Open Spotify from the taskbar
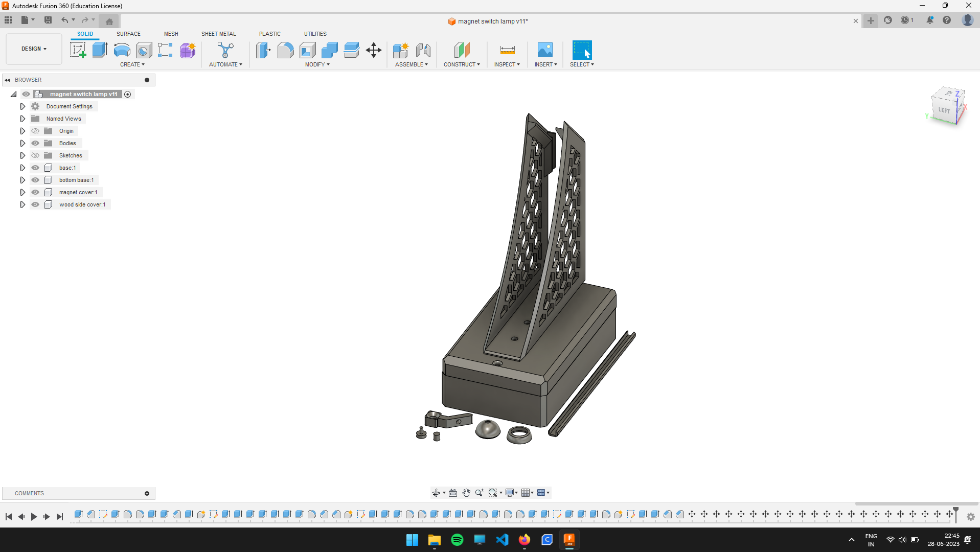The image size is (980, 552). (x=457, y=540)
